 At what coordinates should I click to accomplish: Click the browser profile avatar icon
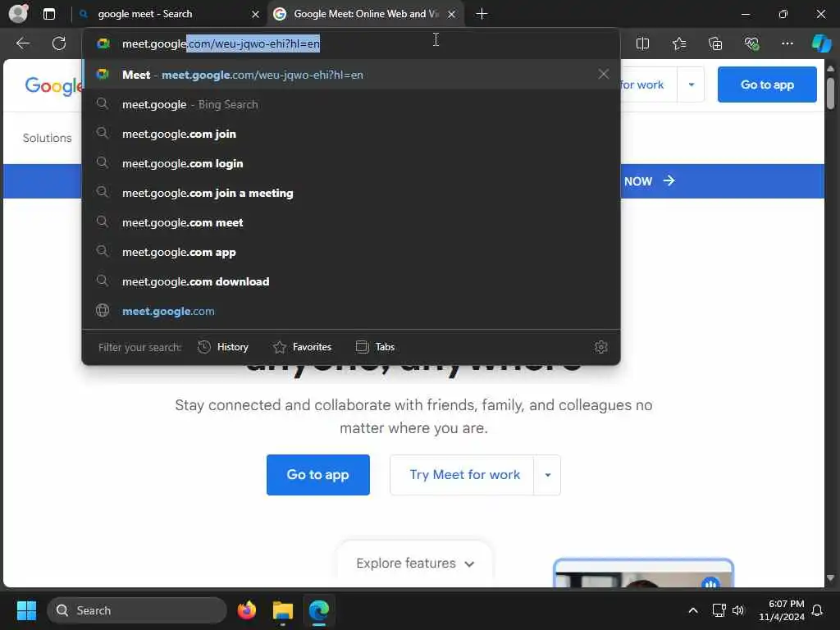click(x=18, y=13)
